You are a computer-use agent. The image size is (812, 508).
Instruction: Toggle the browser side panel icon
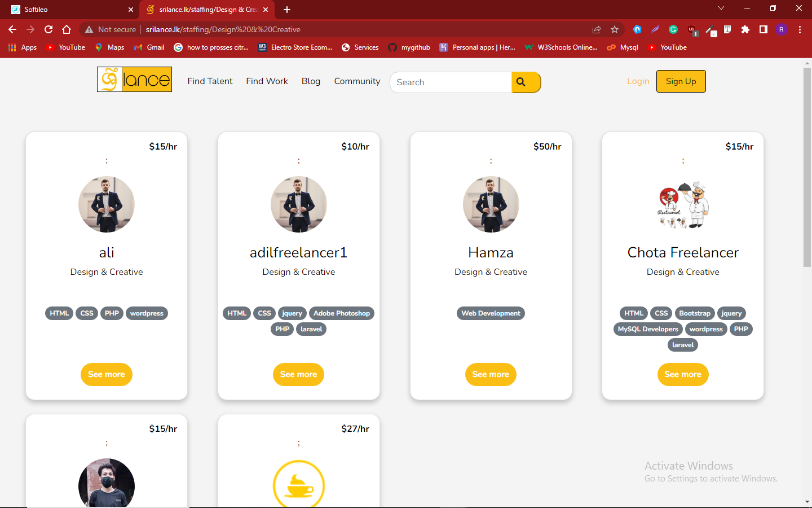pos(764,29)
